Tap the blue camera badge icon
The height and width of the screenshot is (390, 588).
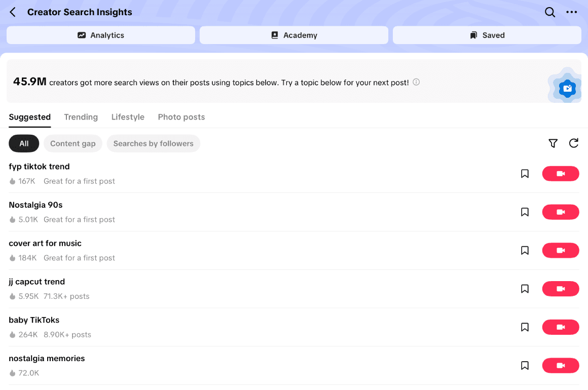(567, 89)
